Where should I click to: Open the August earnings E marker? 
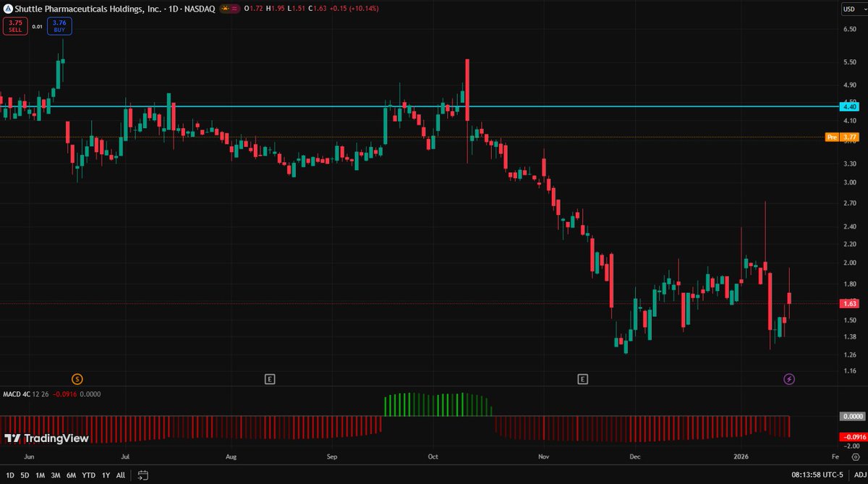point(270,378)
